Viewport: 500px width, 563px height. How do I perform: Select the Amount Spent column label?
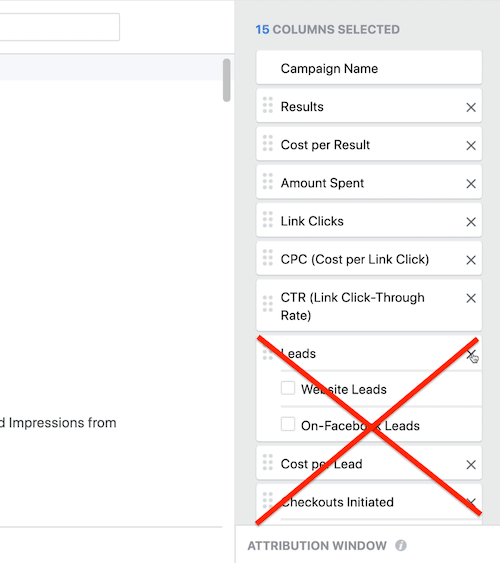click(x=322, y=183)
